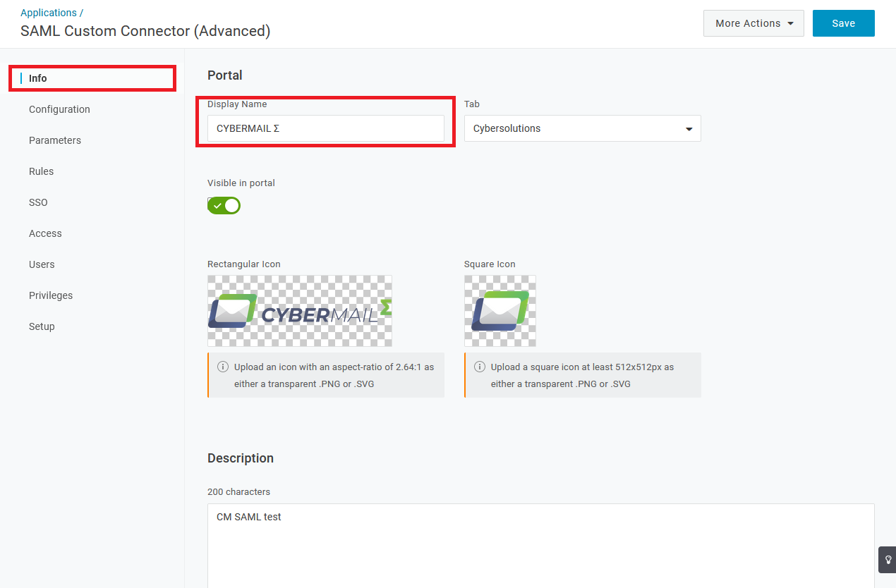This screenshot has width=896, height=588.
Task: Click the Description text area
Action: [541, 546]
